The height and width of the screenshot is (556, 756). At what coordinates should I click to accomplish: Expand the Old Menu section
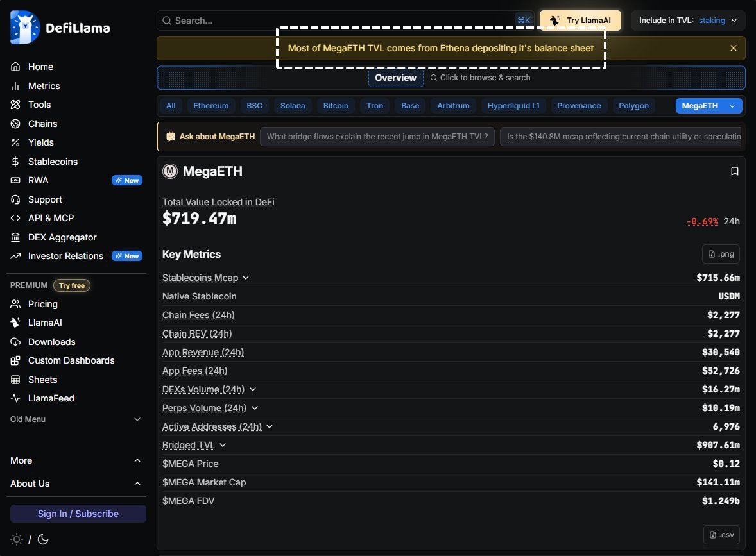76,419
